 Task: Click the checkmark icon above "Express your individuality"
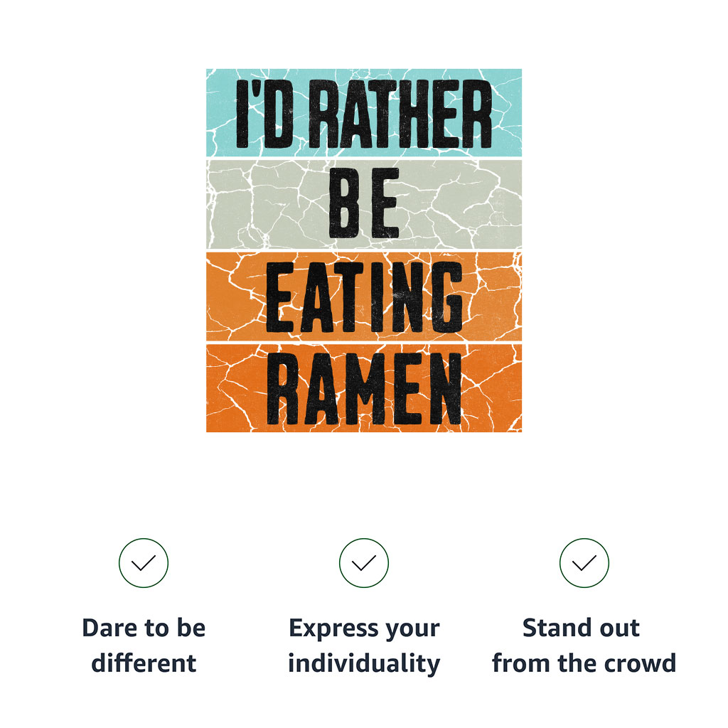point(363,563)
